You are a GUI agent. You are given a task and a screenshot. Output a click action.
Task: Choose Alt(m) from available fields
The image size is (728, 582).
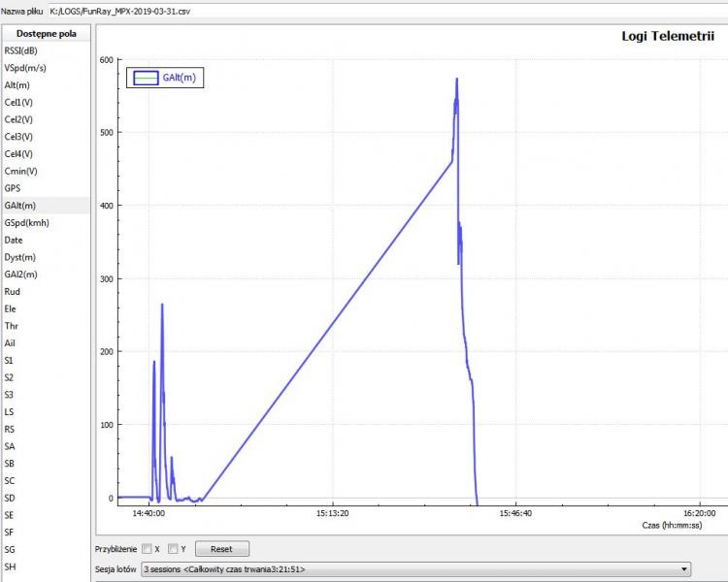pyautogui.click(x=17, y=85)
